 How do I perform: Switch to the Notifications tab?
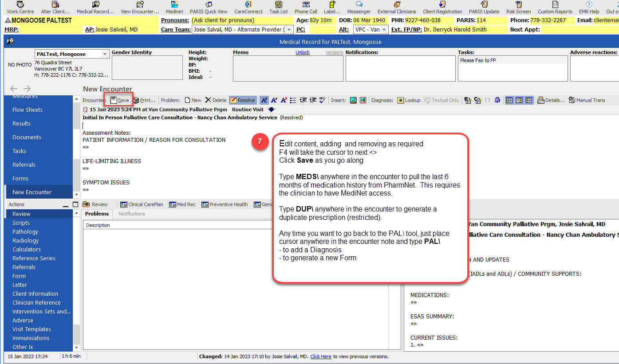click(131, 214)
